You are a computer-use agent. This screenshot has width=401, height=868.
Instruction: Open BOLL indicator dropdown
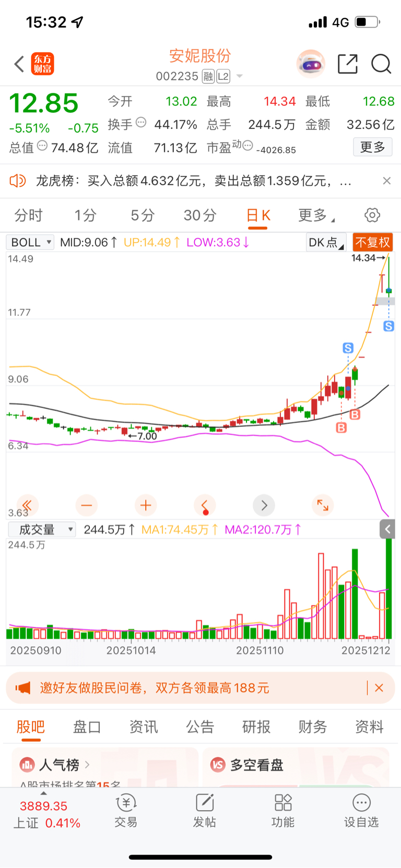click(30, 242)
